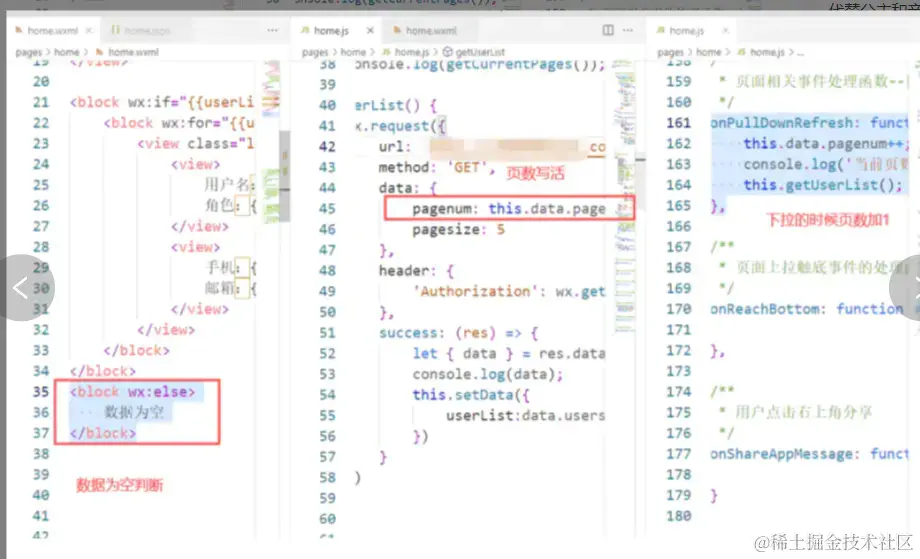Click 'this.getUserList();' code line
Viewport: 920px width, 559px height.
(x=823, y=185)
